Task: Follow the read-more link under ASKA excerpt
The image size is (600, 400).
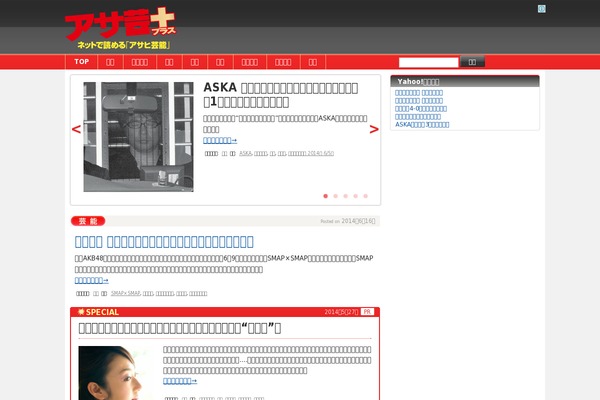Action: (220, 140)
